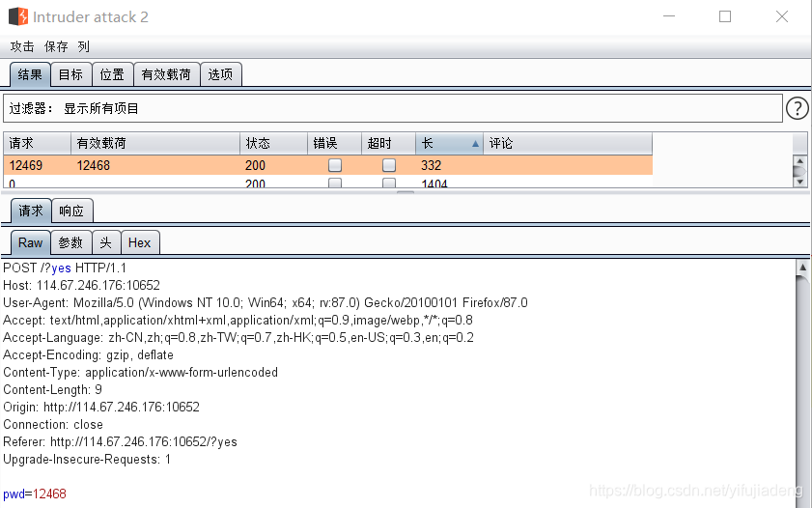Select the 响应 message tab
812x508 pixels.
pyautogui.click(x=72, y=211)
